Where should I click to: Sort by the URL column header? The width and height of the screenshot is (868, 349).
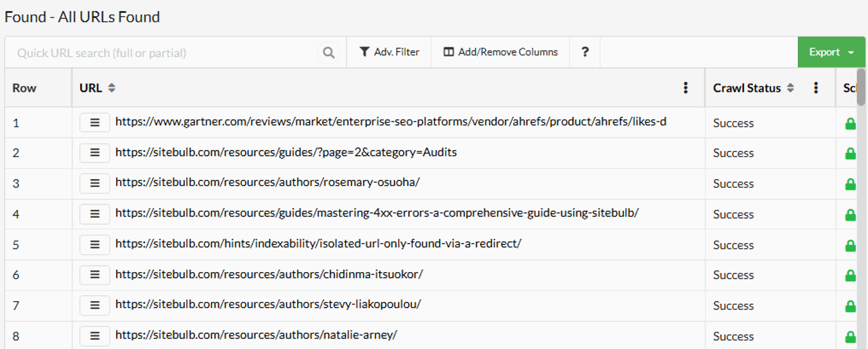click(x=97, y=88)
